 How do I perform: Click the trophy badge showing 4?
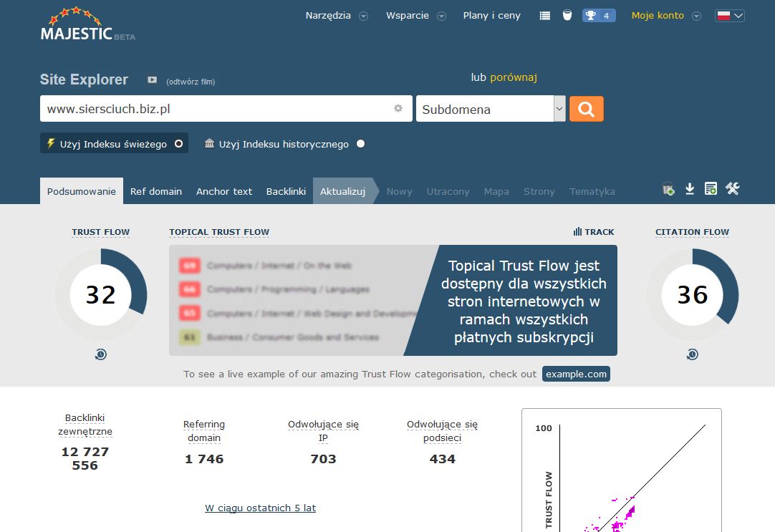pos(599,16)
